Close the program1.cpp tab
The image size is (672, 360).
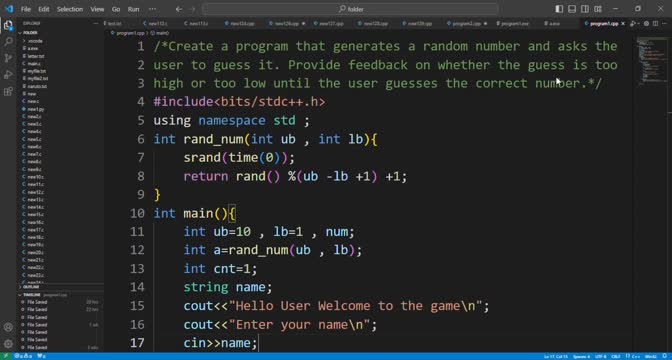623,24
